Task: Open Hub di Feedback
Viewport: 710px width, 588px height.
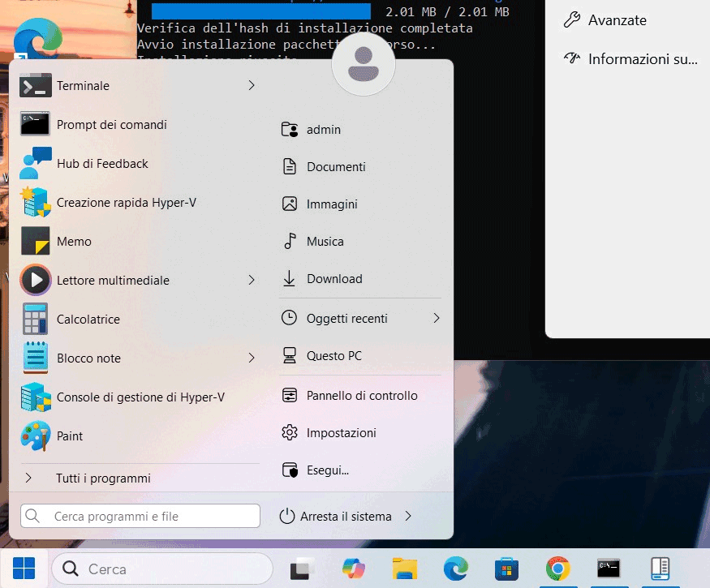Action: point(102,164)
